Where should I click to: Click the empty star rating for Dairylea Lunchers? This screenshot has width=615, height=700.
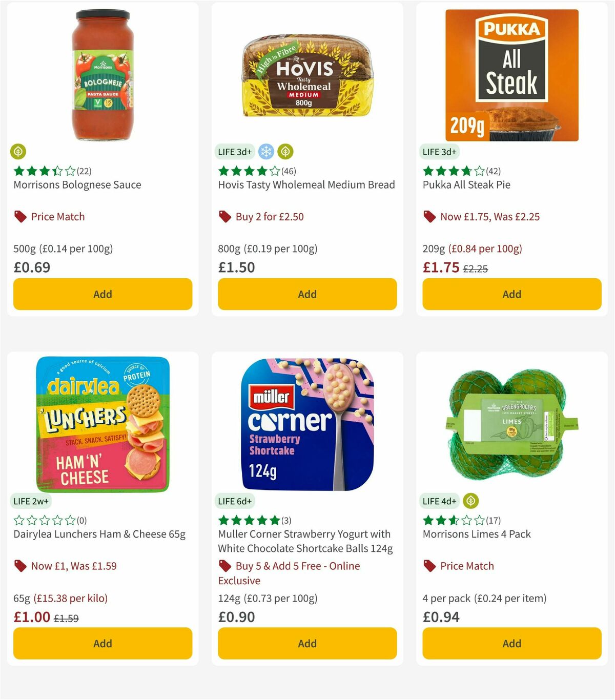point(44,520)
